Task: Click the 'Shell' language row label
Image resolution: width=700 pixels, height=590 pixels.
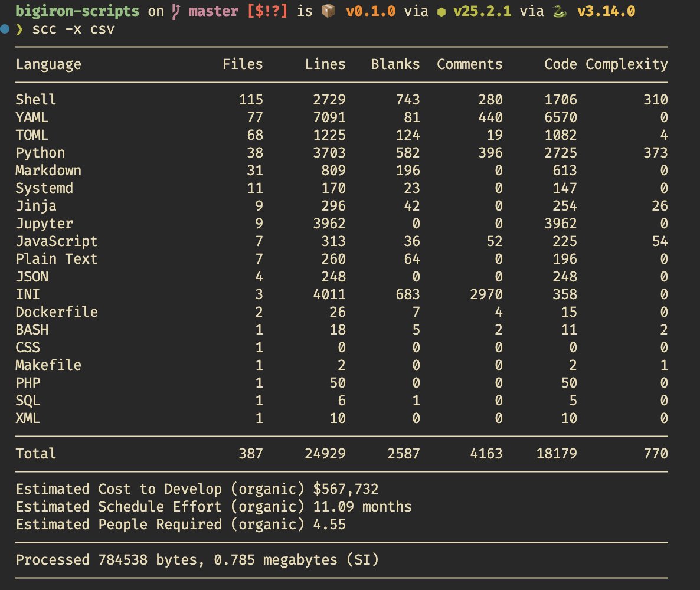Action: point(36,99)
